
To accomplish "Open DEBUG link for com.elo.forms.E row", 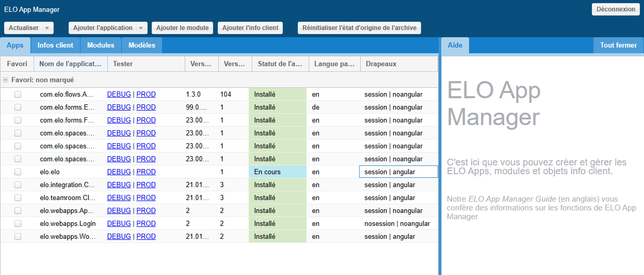I will coord(119,108).
